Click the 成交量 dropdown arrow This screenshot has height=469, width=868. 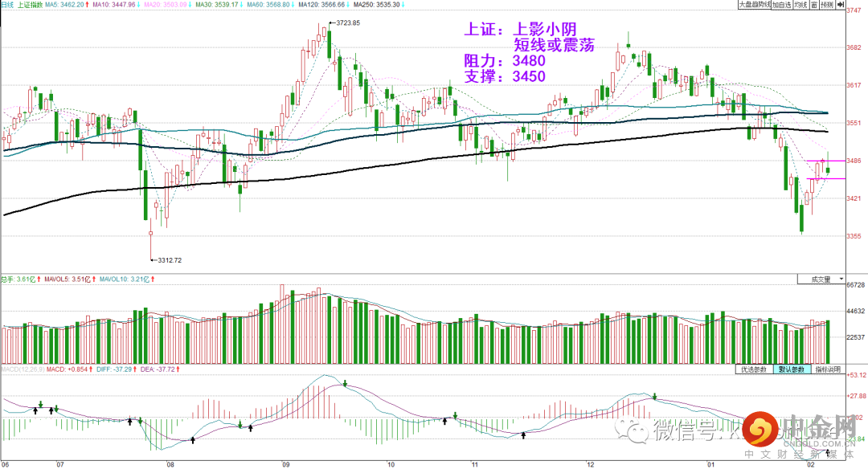coord(841,279)
